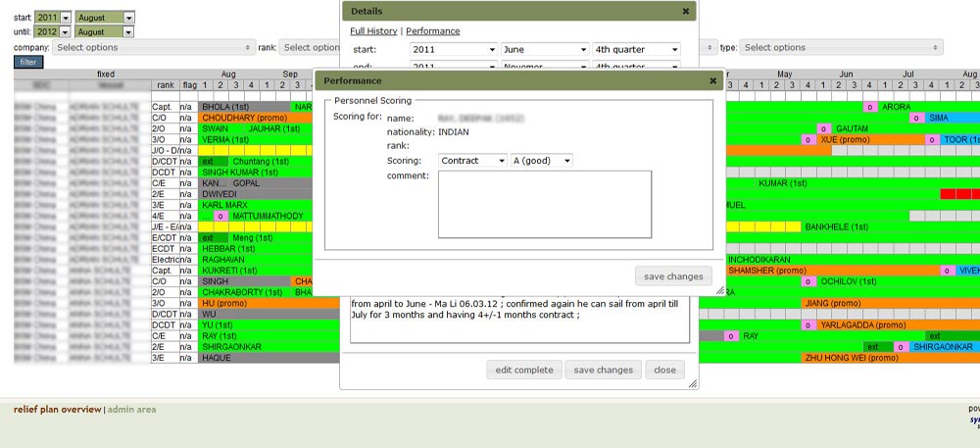Open the until month August dropdown
Viewport: 980px width, 448px height.
click(x=105, y=31)
